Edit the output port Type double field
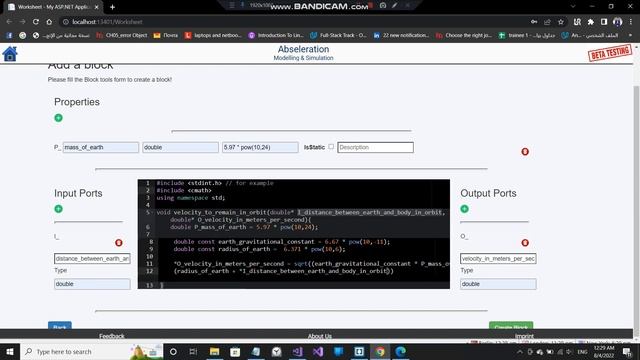 coord(498,284)
